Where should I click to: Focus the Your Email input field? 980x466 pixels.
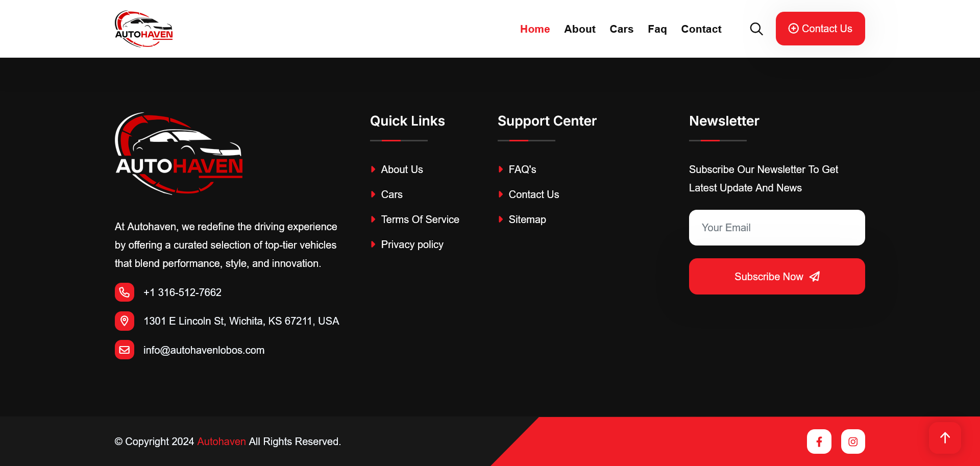click(776, 228)
